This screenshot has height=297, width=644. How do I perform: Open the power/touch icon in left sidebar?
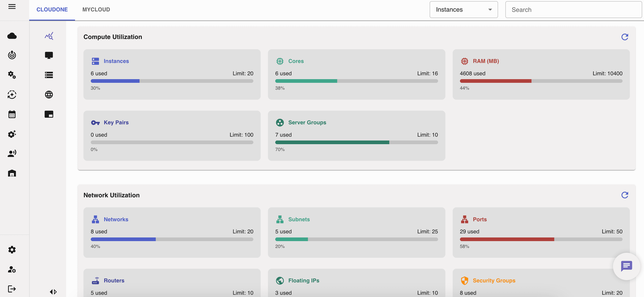coord(12,55)
